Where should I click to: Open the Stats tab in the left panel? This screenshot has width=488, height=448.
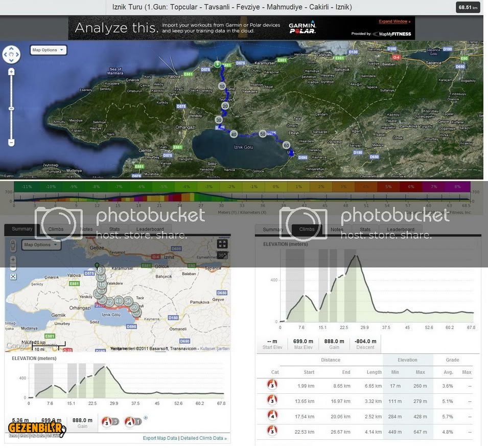pos(114,230)
